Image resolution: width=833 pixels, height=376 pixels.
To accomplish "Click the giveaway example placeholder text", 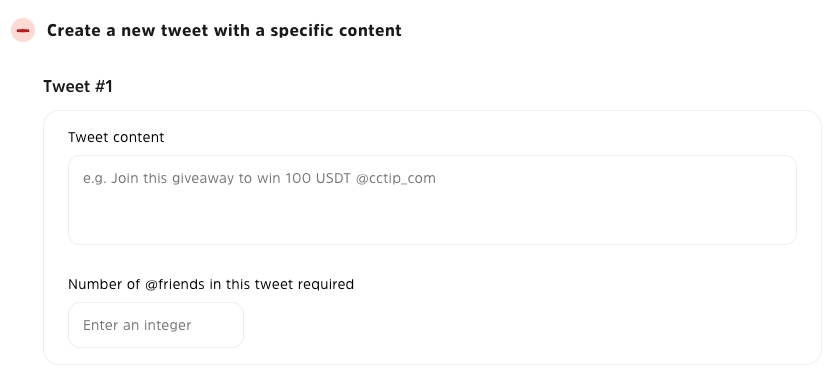I will coord(259,178).
